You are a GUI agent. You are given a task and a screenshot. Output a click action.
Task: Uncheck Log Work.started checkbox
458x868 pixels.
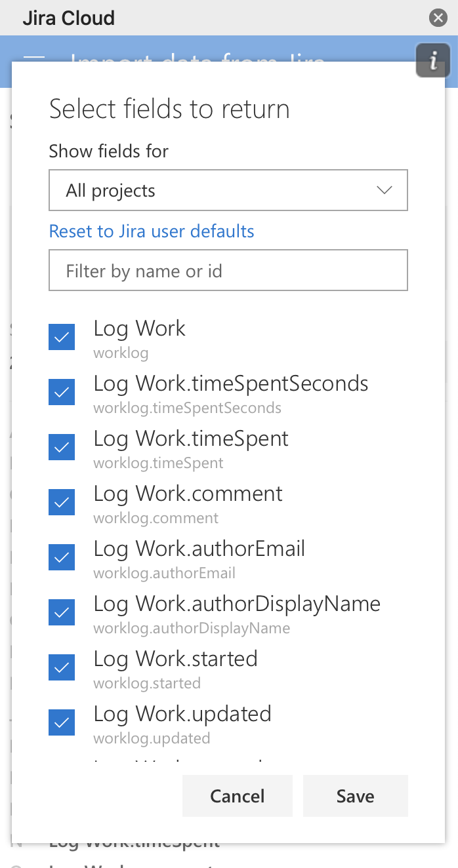click(62, 667)
